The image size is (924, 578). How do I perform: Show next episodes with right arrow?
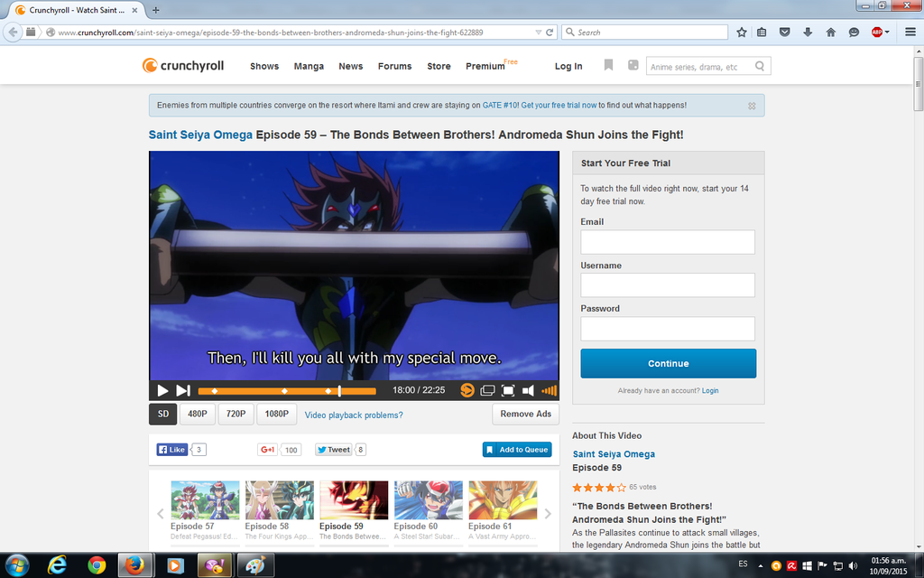click(x=547, y=513)
